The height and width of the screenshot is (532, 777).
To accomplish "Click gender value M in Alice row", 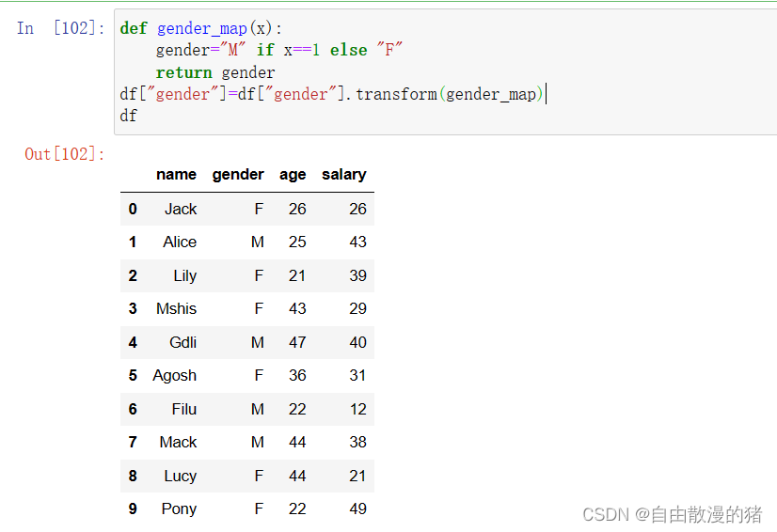I will point(257,242).
